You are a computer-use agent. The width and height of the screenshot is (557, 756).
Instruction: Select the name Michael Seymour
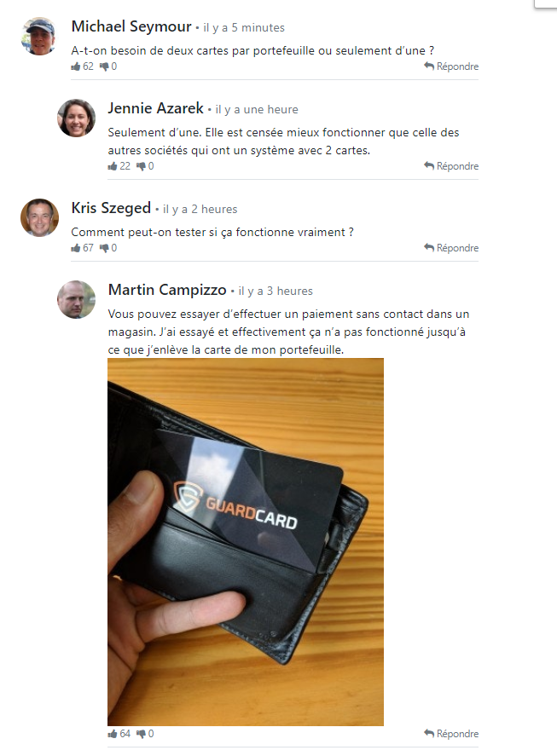(x=131, y=26)
